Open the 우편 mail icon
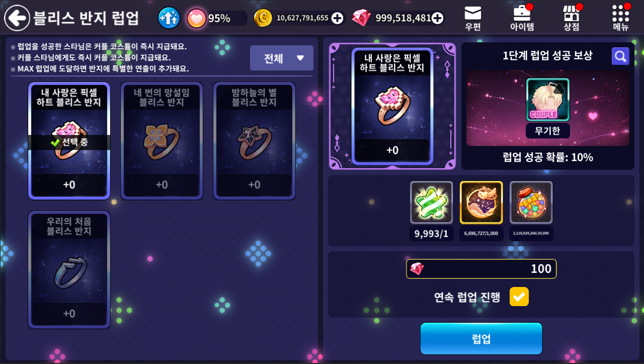The width and height of the screenshot is (644, 364). click(x=472, y=18)
